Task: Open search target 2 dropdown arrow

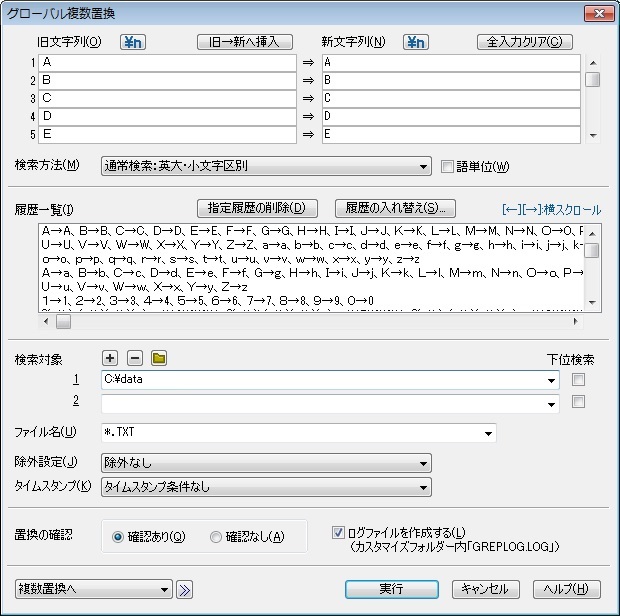Action: tap(551, 404)
